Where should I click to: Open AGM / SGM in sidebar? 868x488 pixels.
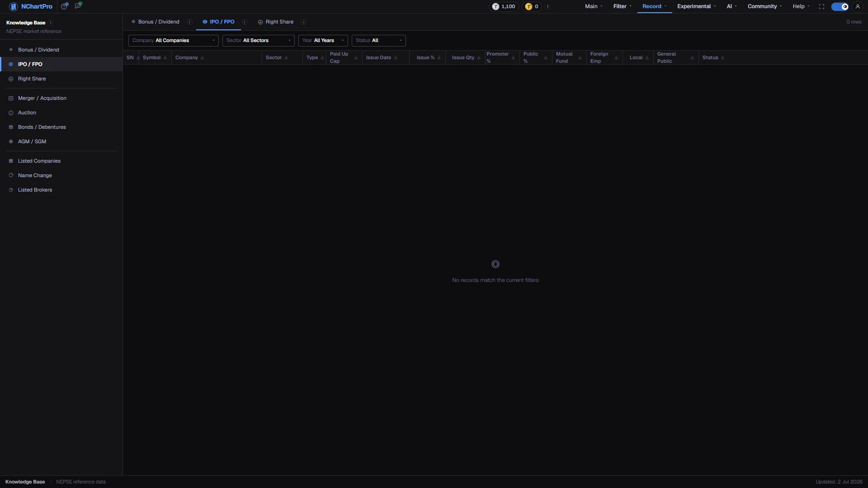[61, 141]
